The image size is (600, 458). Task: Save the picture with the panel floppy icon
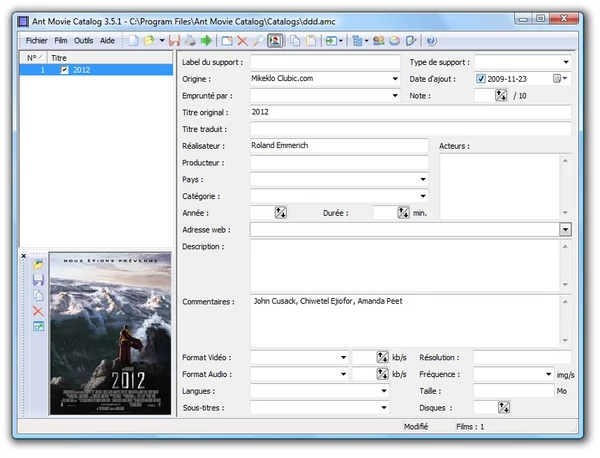pyautogui.click(x=38, y=280)
